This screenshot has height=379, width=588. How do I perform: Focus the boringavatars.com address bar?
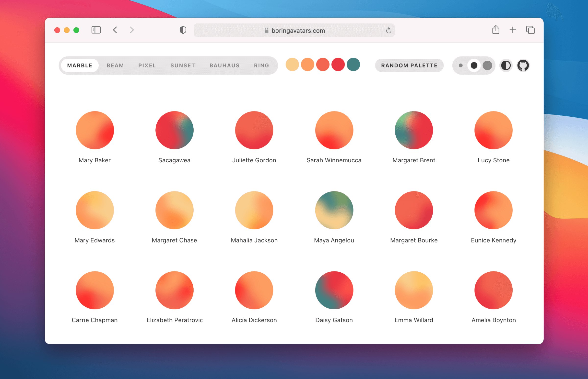294,30
